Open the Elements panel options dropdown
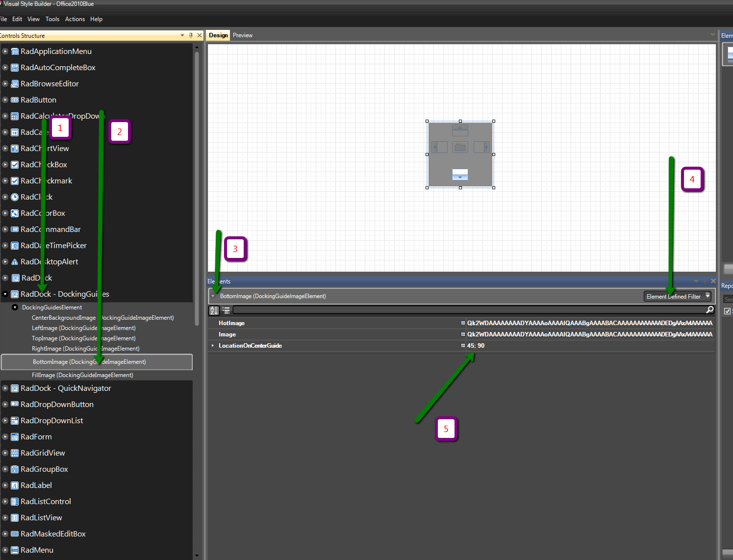Image resolution: width=733 pixels, height=560 pixels. (x=696, y=281)
